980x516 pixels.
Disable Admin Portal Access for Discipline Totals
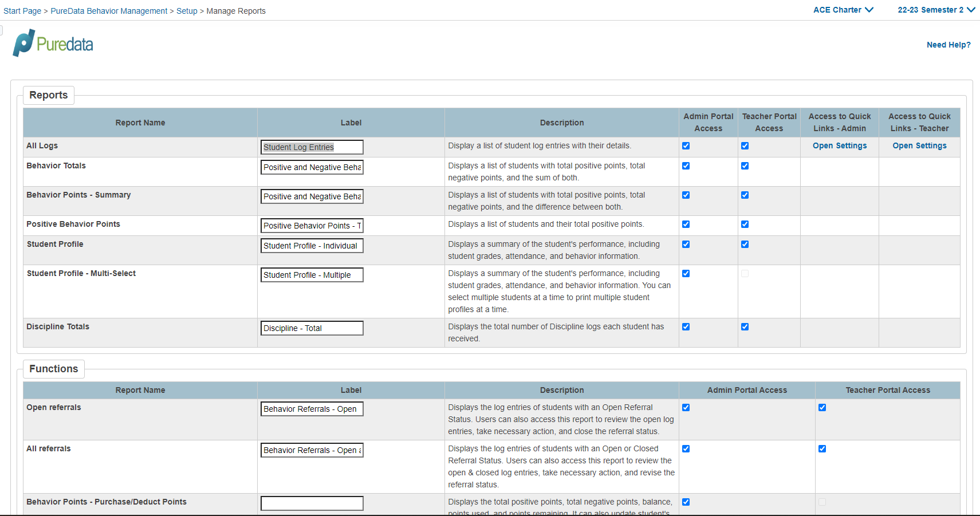pos(686,326)
